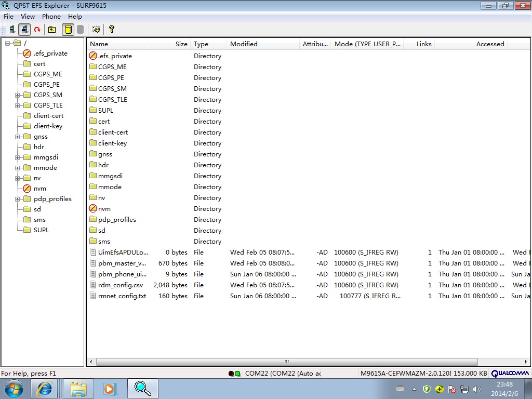Click the Action Center flag icon
The image size is (532, 399).
point(451,389)
